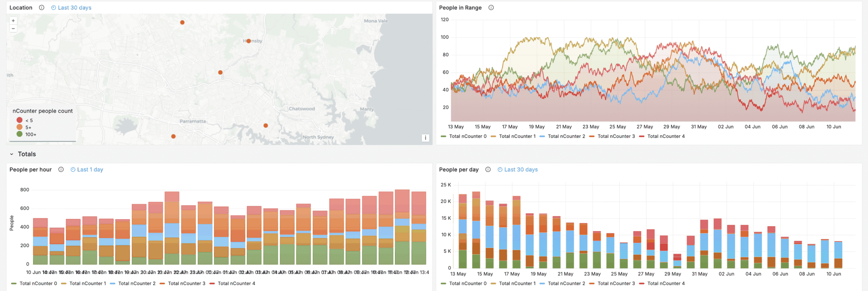The height and width of the screenshot is (291, 868).
Task: Click the 'Manly' map label
Action: tap(367, 109)
